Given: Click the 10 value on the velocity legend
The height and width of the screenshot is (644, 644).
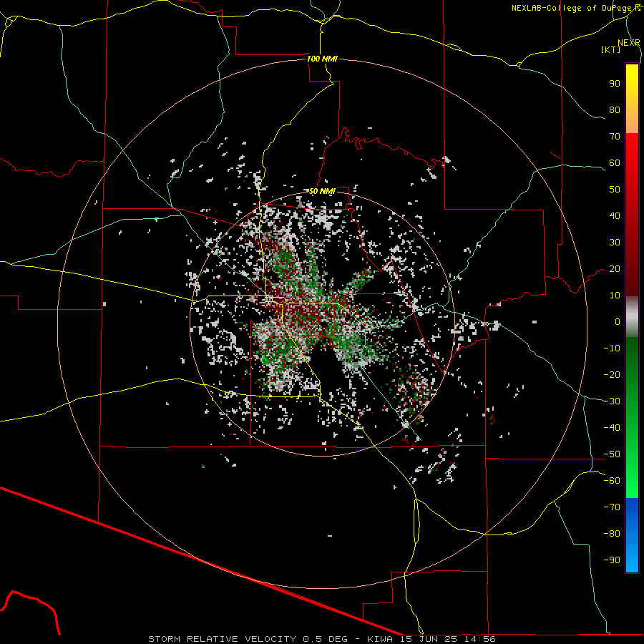Looking at the screenshot, I should (x=615, y=296).
